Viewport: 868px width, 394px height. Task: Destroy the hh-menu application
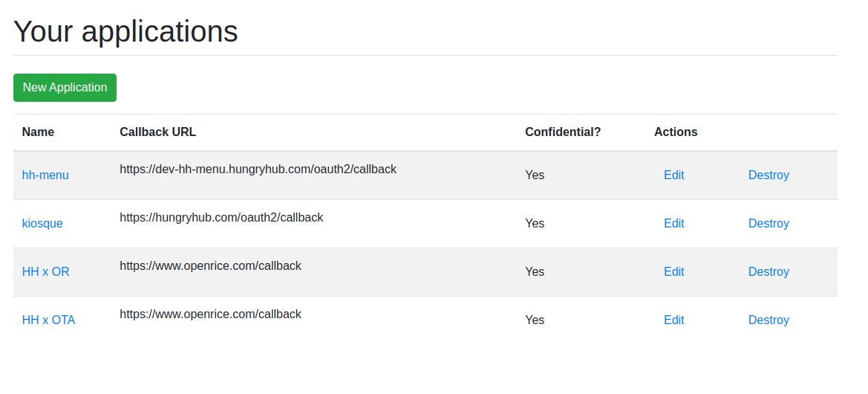click(769, 175)
